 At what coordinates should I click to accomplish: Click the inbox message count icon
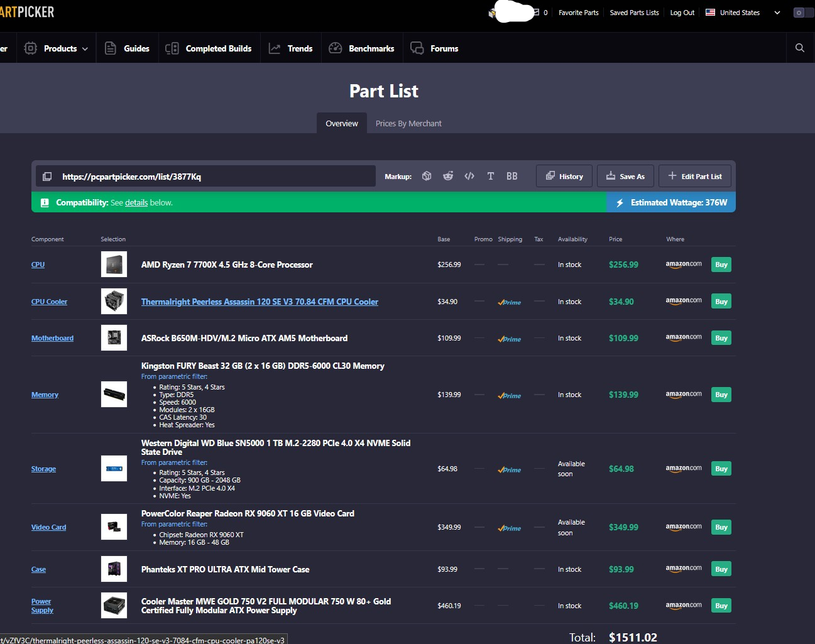[537, 12]
